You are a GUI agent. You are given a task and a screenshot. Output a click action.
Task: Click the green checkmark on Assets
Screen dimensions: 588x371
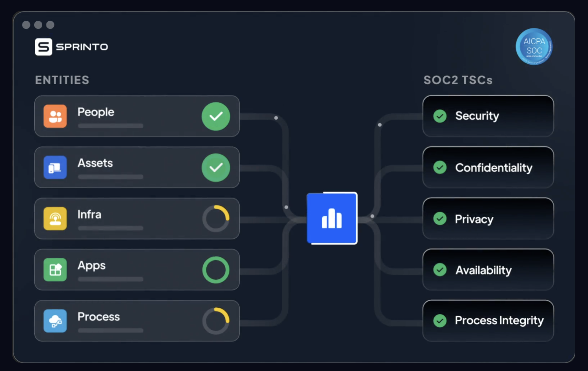[x=216, y=168]
